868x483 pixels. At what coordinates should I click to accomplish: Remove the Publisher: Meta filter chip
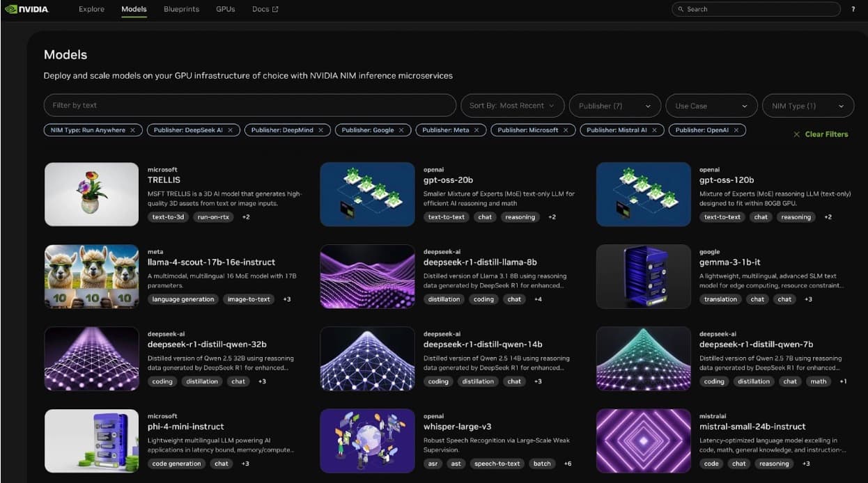click(x=476, y=130)
